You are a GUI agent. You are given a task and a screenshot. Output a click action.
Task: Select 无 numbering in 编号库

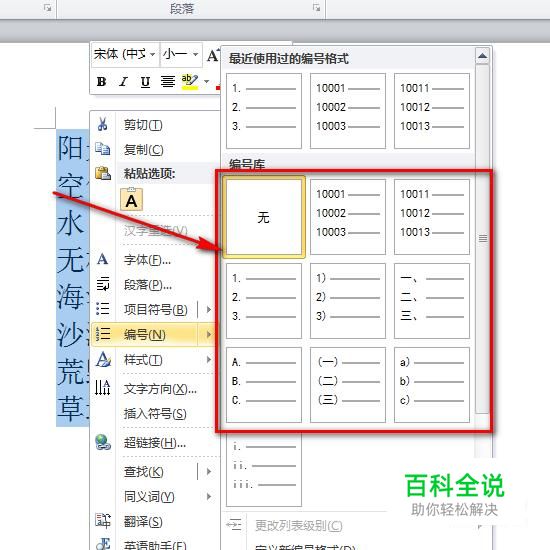pos(264,217)
